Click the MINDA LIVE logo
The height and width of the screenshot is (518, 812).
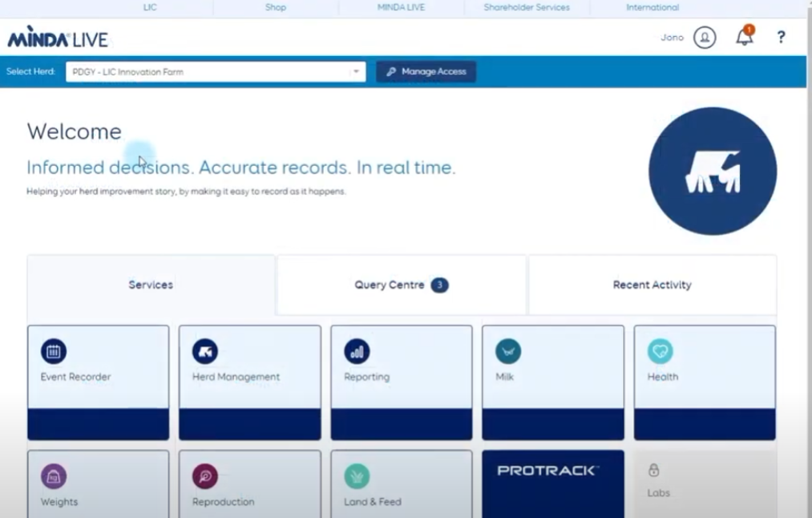(x=58, y=38)
